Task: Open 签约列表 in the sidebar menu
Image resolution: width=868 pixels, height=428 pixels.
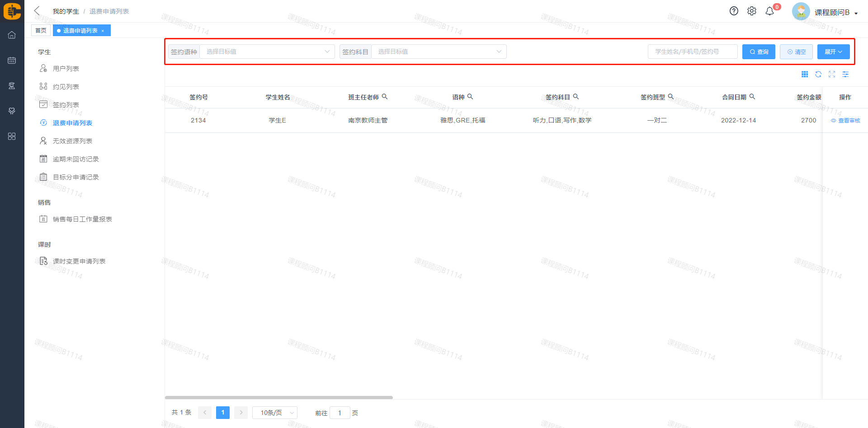Action: [x=66, y=105]
